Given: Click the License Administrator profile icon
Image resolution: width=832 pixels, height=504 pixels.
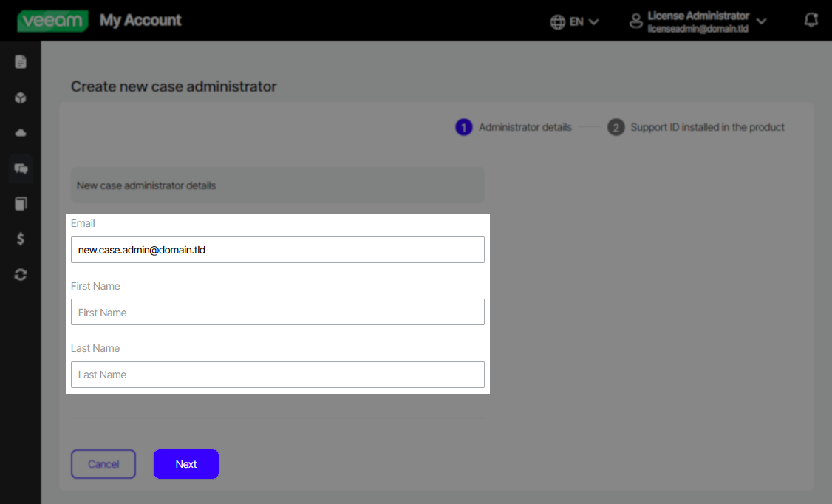Looking at the screenshot, I should [636, 21].
